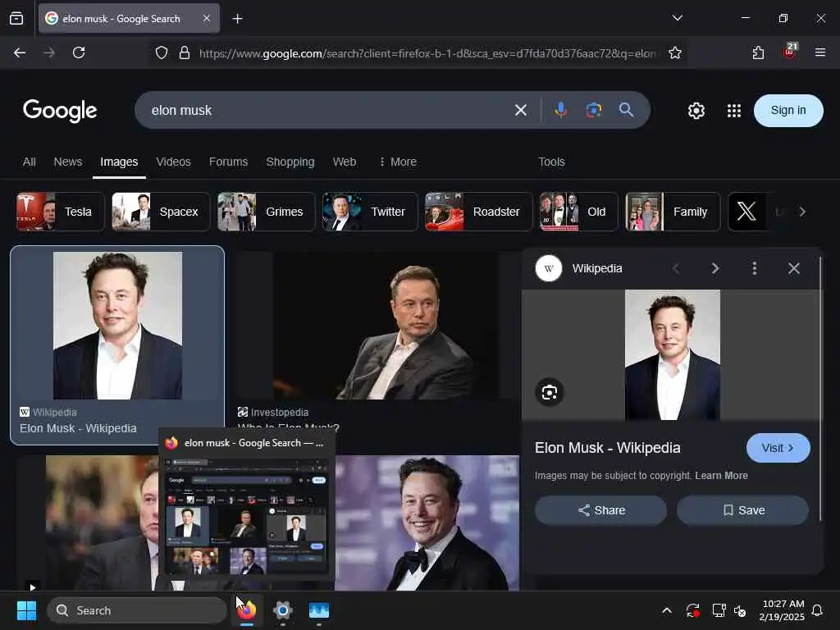840x630 pixels.
Task: Click the Google logo
Action: coord(60,111)
